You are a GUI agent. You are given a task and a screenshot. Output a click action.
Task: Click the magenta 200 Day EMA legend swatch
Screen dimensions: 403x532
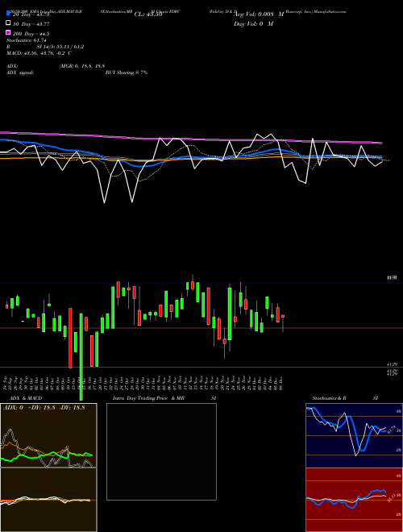coord(8,33)
